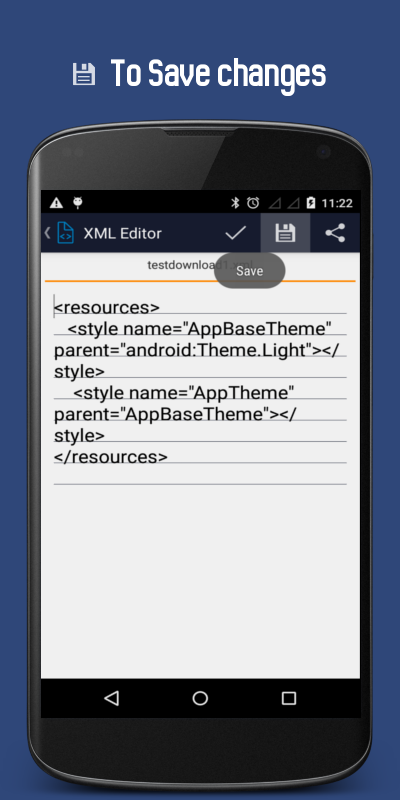Tap the Bluetooth status icon
Viewport: 400px width, 800px height.
pyautogui.click(x=235, y=203)
